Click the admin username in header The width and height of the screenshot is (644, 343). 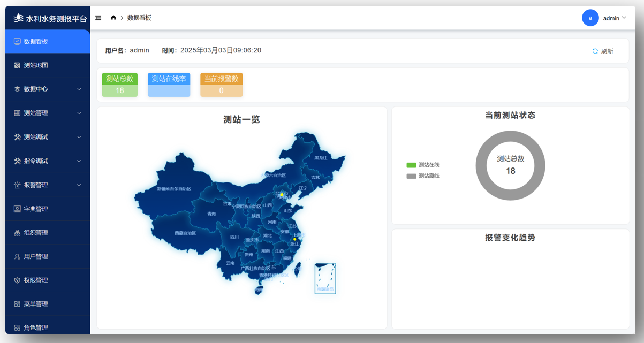pyautogui.click(x=611, y=18)
